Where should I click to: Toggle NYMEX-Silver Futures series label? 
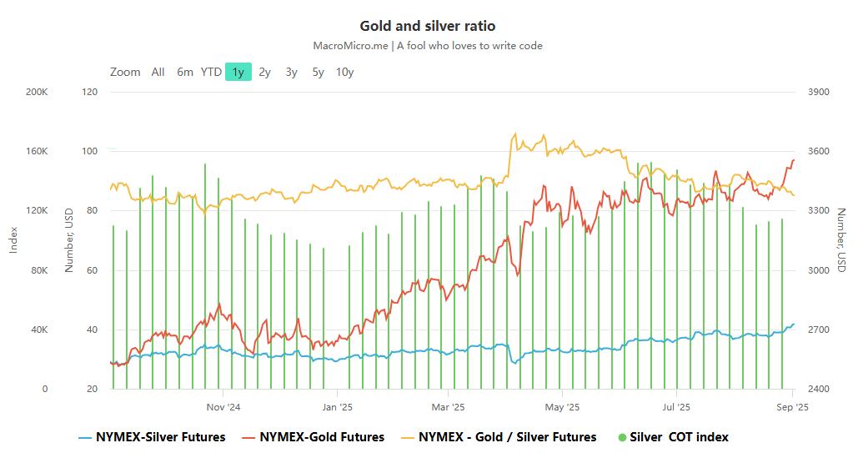coord(160,437)
